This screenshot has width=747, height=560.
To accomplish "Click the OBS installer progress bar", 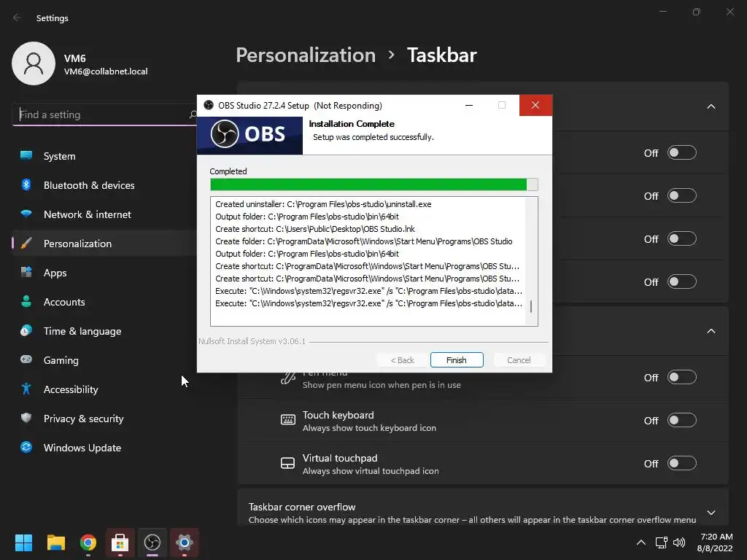I will 374,184.
